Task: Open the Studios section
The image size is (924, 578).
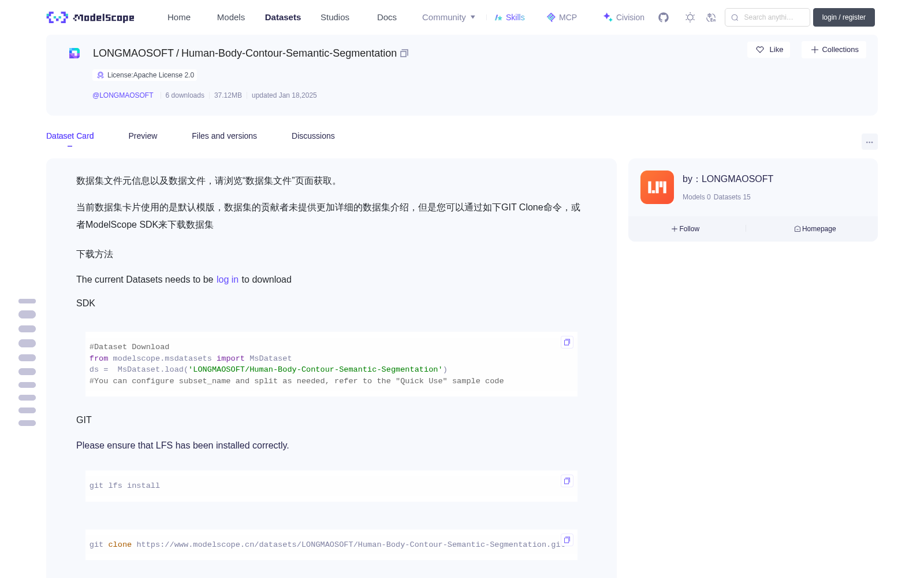Action: (335, 17)
